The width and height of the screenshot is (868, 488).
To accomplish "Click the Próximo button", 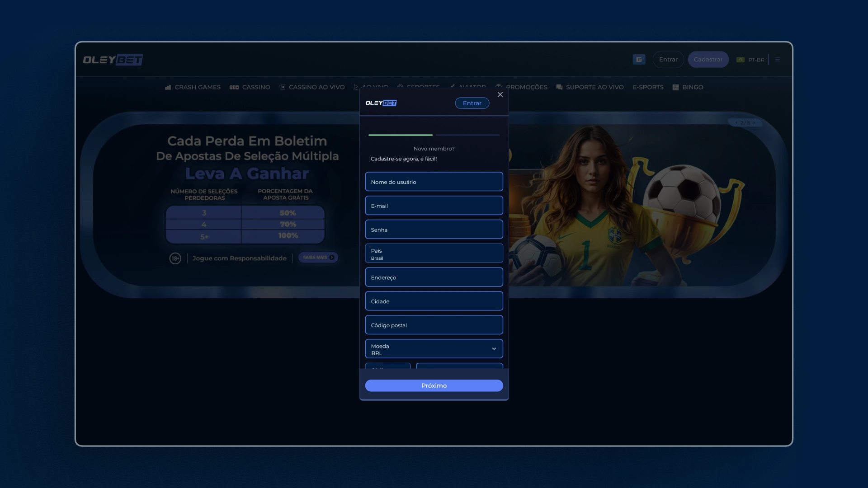I will (434, 385).
